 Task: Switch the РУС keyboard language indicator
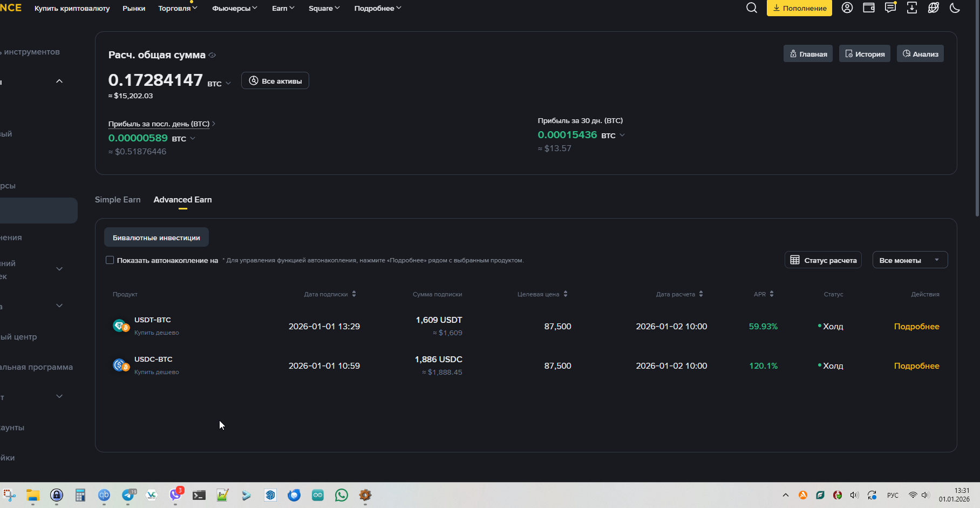click(x=893, y=495)
